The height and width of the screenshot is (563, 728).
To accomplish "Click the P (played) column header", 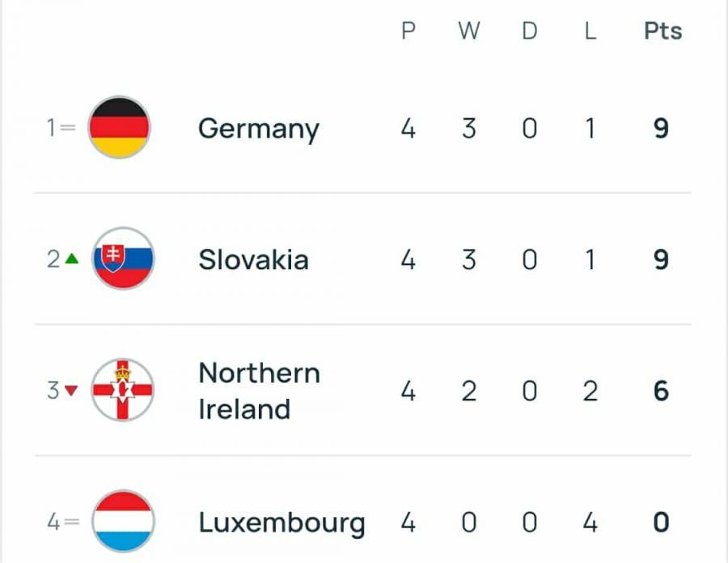I will pyautogui.click(x=408, y=32).
